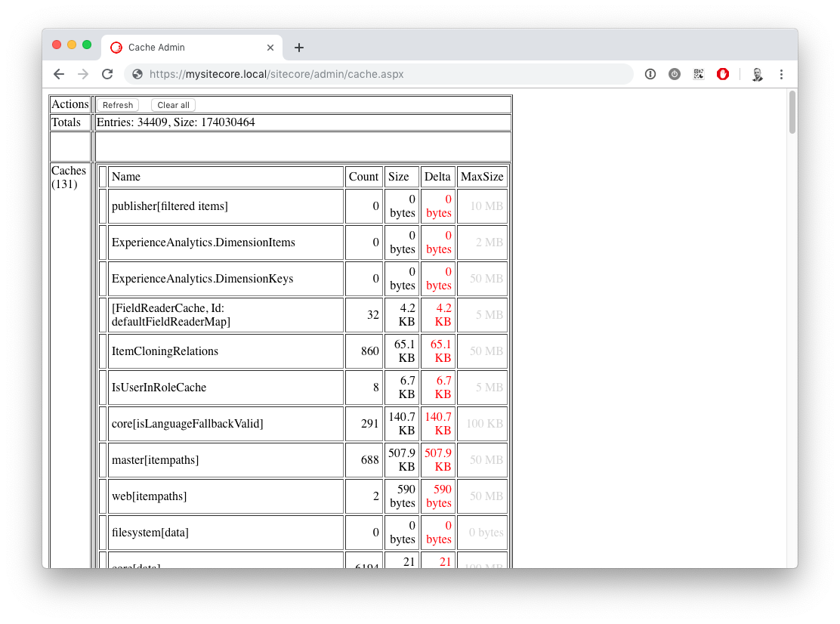Click the address bar URL field

click(378, 74)
